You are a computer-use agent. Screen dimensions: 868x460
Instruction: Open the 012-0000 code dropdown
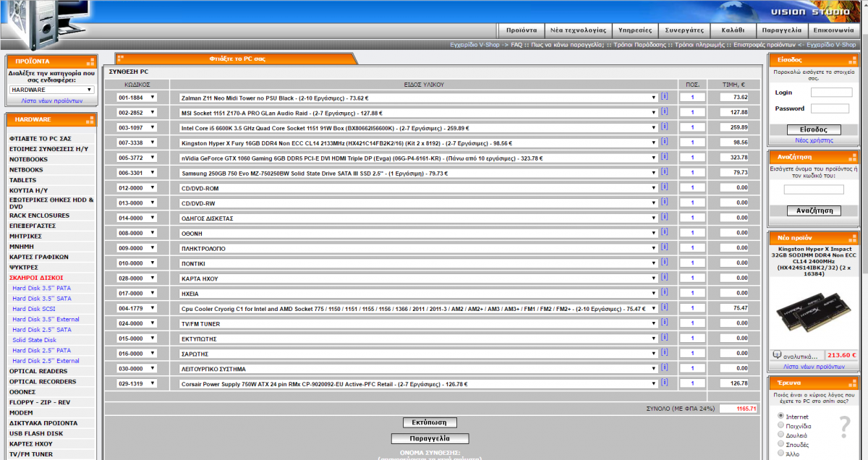(x=137, y=188)
